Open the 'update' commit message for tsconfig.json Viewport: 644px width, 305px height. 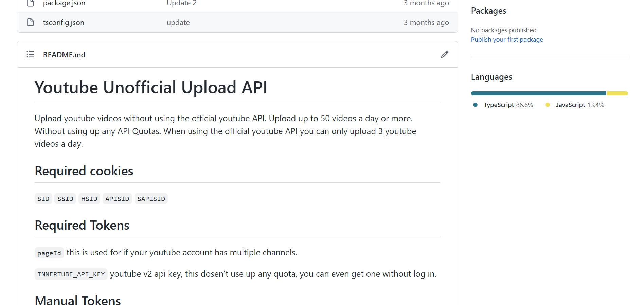point(178,22)
